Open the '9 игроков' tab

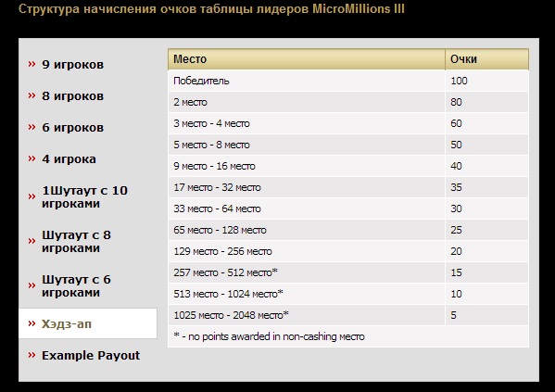72,65
